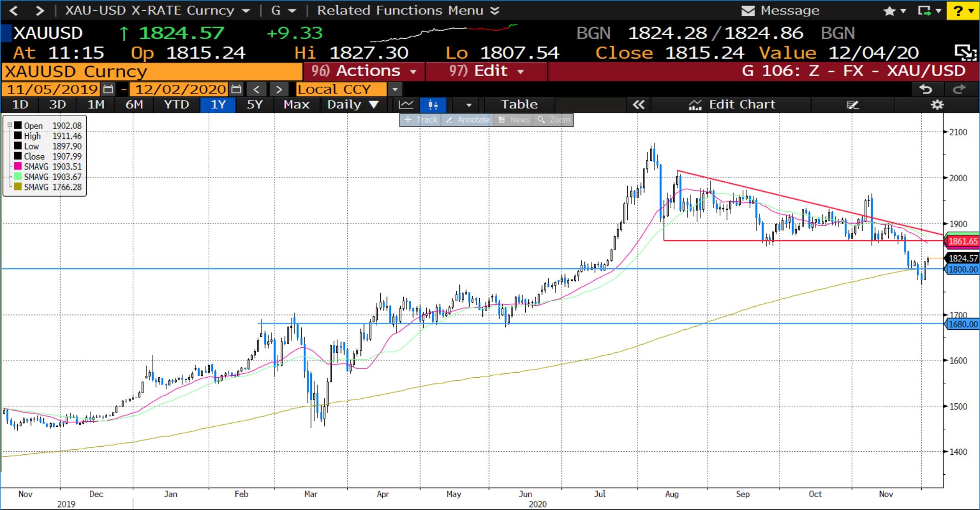Open the favorites star dropdown arrow
The image size is (980, 510).
pyautogui.click(x=902, y=11)
